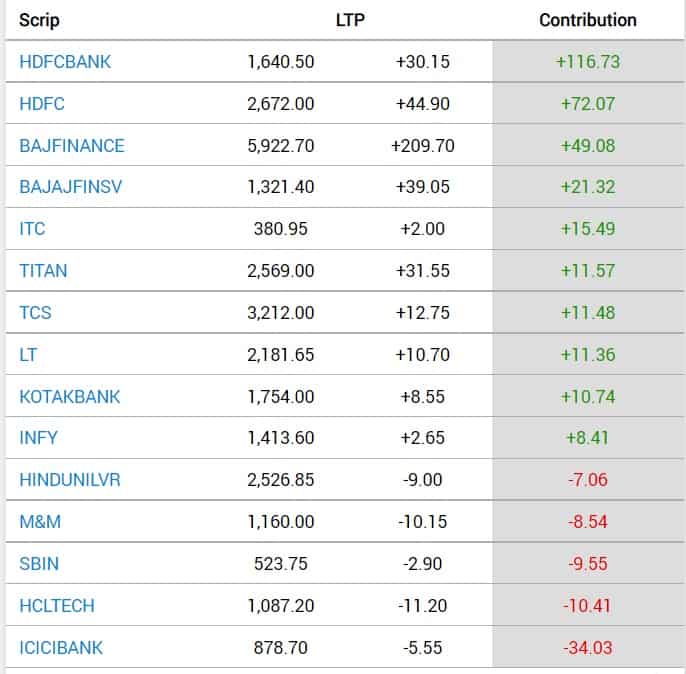Open the LT scrip link

click(28, 355)
